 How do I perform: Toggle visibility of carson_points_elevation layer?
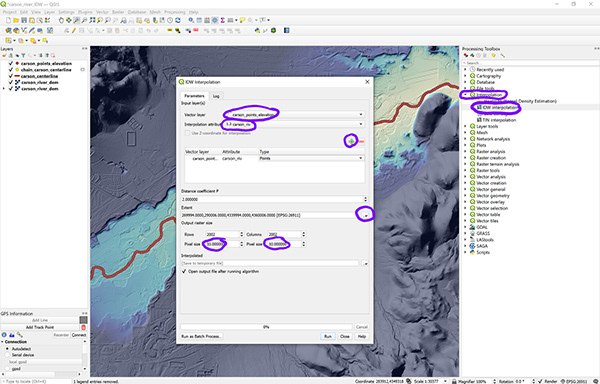pyautogui.click(x=11, y=63)
